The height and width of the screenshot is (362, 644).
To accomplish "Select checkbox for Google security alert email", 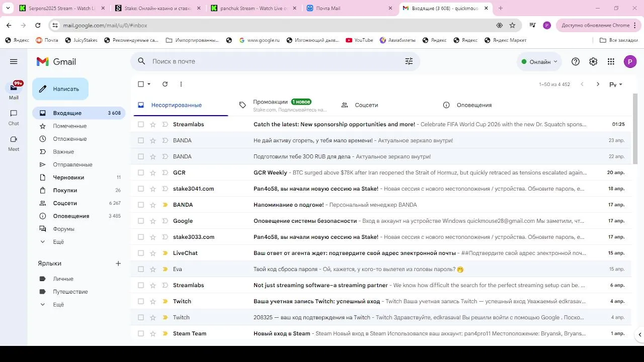I will (141, 221).
